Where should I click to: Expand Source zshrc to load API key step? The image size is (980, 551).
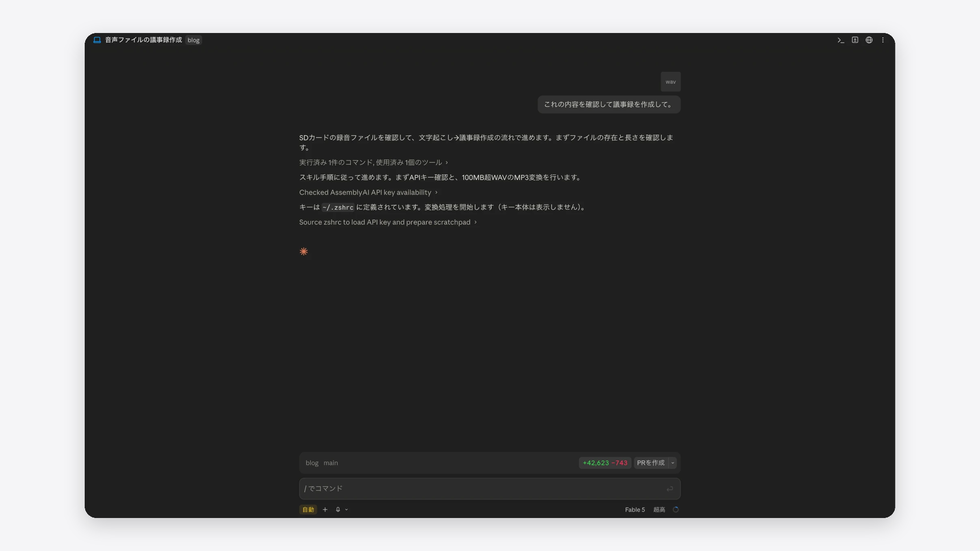[388, 222]
